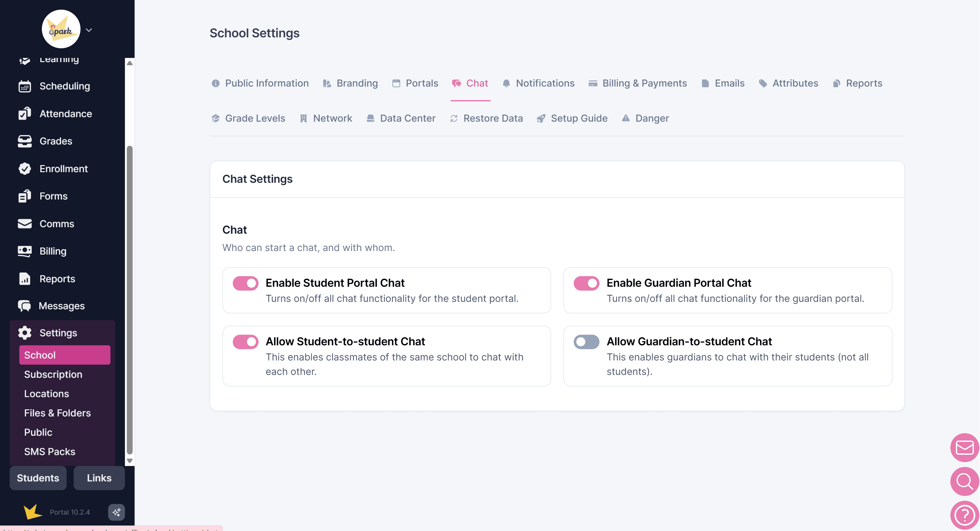Enable Allow Guardian-to-student Chat switch

tap(586, 342)
